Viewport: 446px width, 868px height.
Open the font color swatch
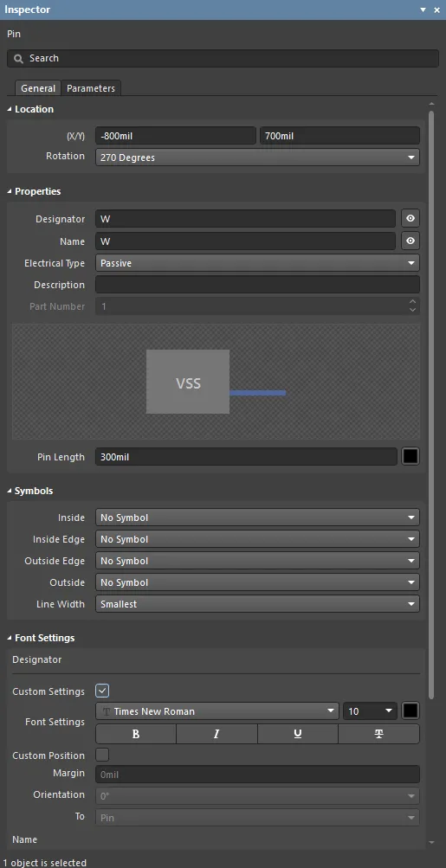pos(410,710)
